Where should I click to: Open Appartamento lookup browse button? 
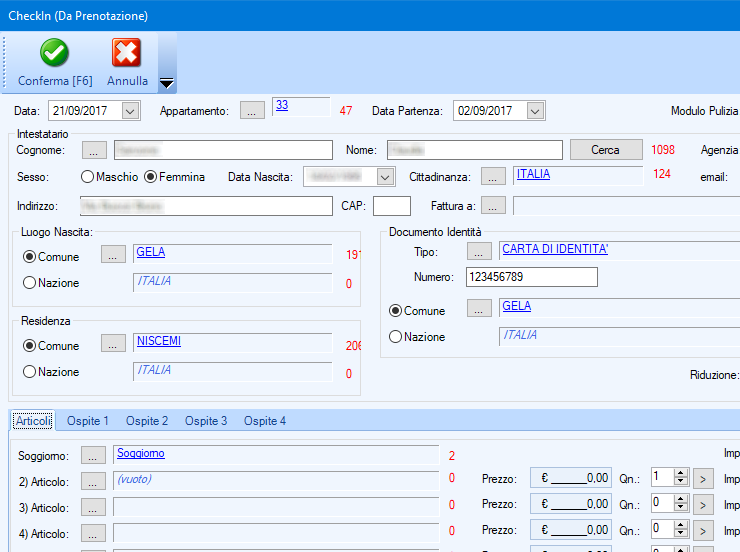[253, 111]
